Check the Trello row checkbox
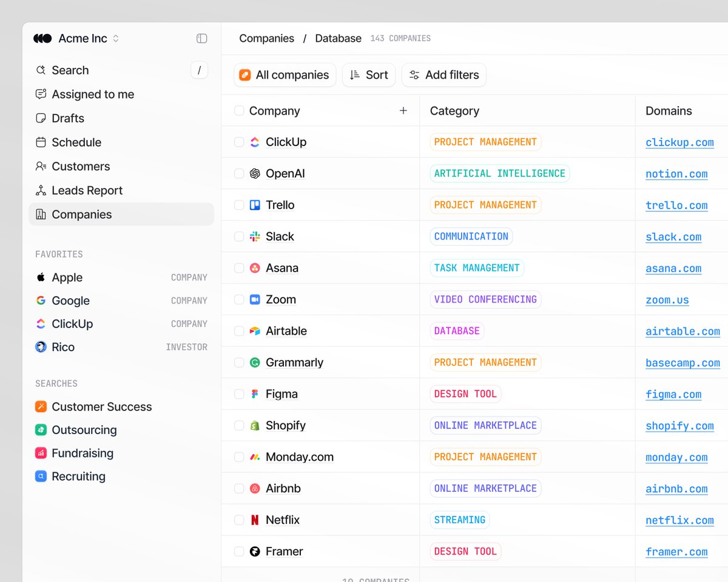The image size is (728, 582). pyautogui.click(x=239, y=205)
